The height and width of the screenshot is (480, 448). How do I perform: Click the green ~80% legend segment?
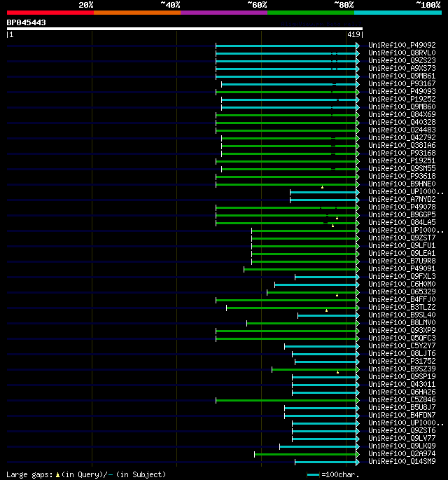(311, 13)
